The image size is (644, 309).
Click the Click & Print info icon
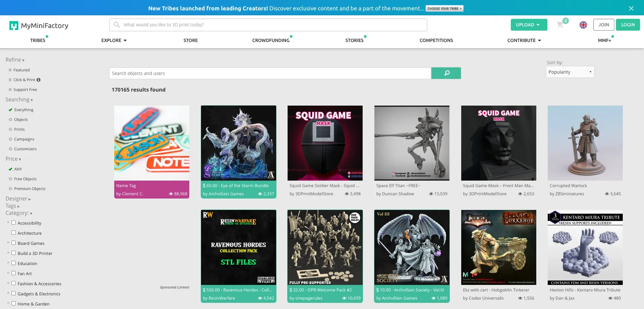[39, 80]
